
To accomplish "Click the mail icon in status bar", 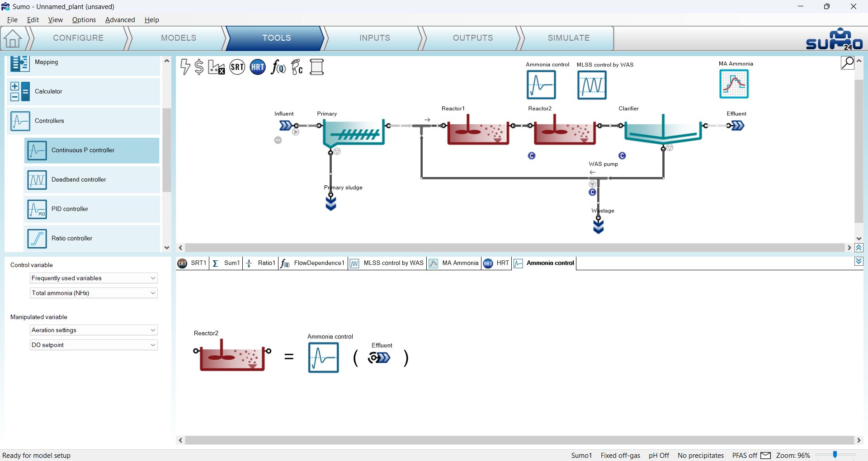I will coord(766,455).
